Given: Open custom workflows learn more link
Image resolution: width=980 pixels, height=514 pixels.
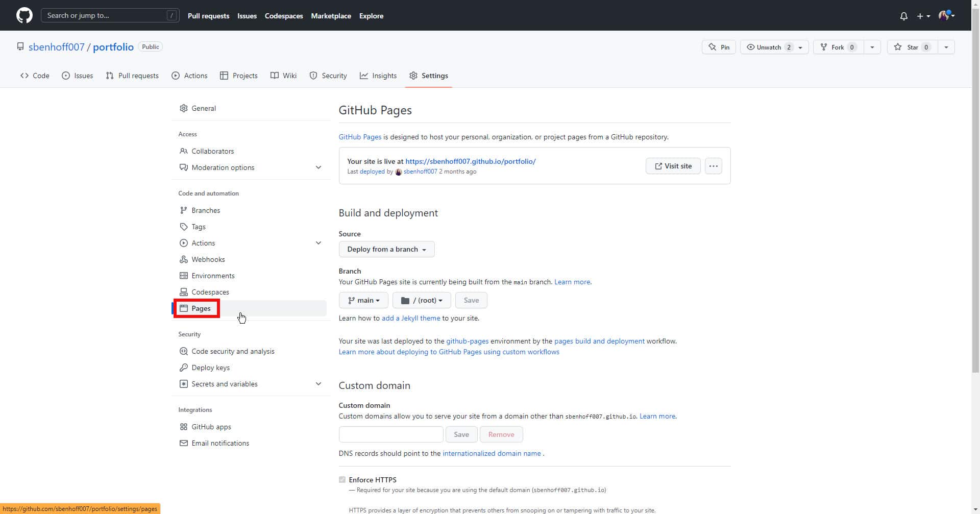Looking at the screenshot, I should pyautogui.click(x=449, y=352).
